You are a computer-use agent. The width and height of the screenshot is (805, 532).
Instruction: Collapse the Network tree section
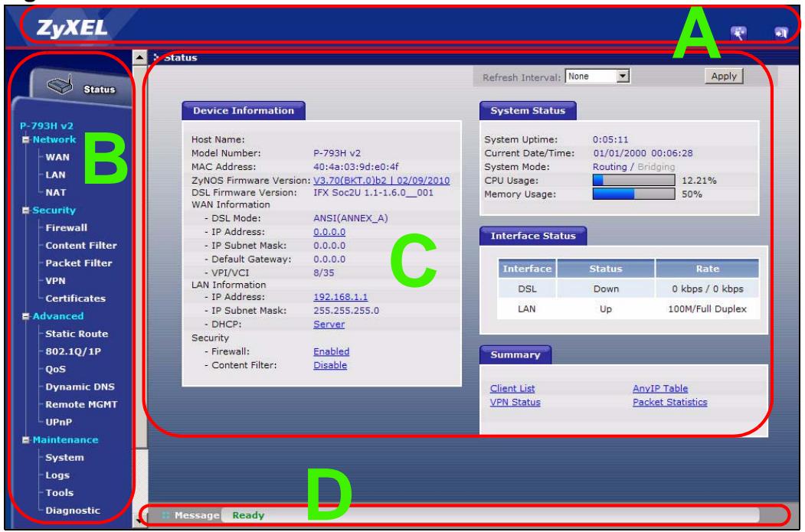click(26, 139)
